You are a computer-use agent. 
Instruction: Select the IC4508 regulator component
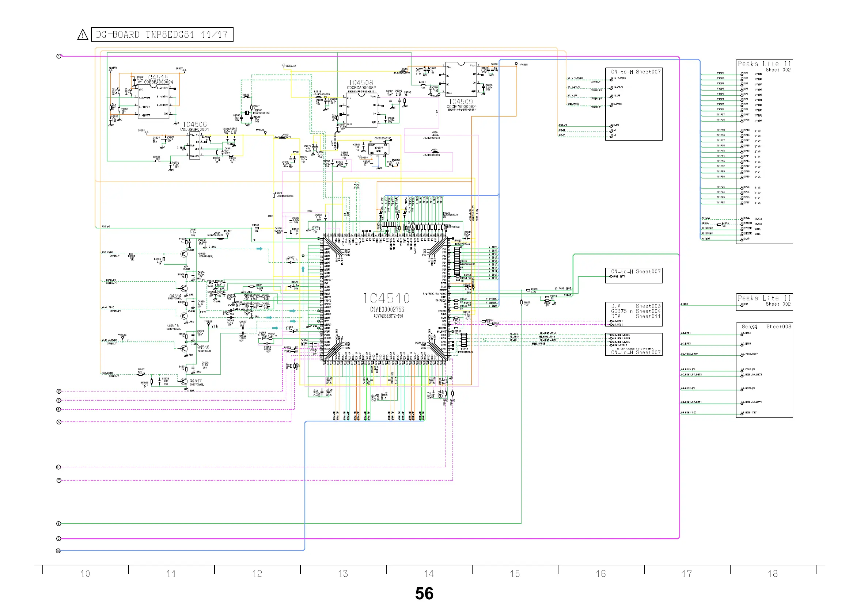(361, 110)
